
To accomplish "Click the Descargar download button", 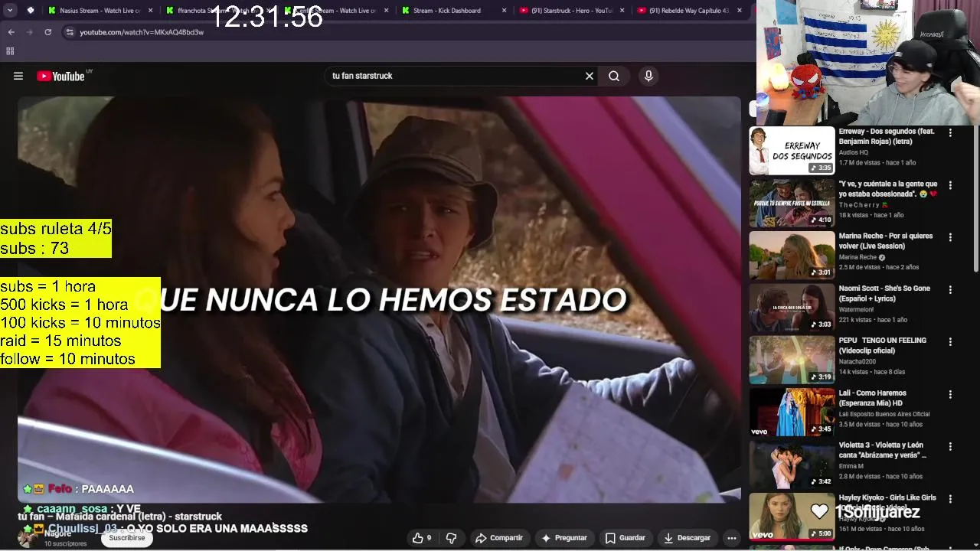I will coord(687,538).
